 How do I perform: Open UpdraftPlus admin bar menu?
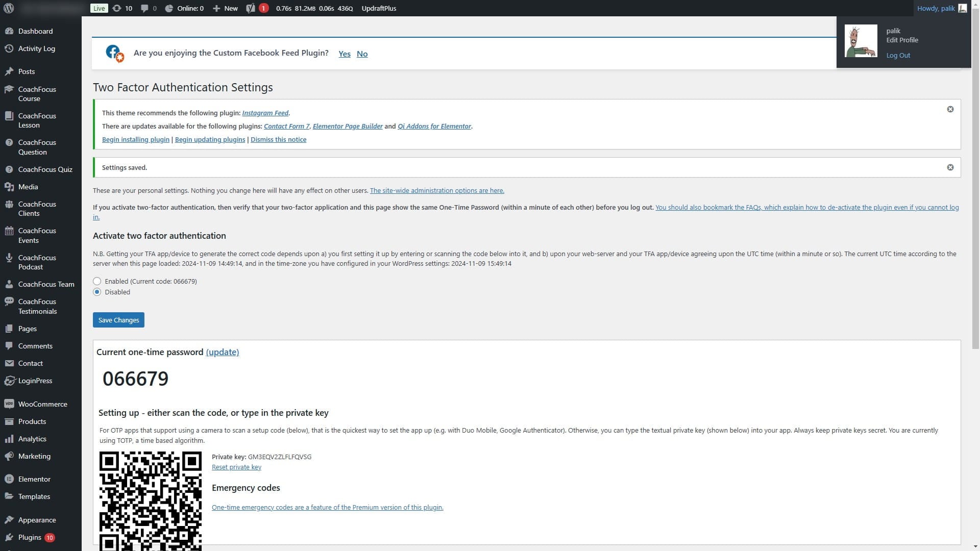pyautogui.click(x=378, y=8)
